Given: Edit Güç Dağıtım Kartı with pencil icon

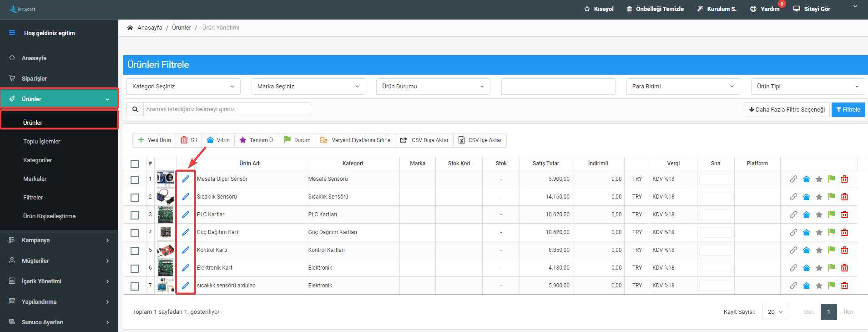Looking at the screenshot, I should point(186,232).
